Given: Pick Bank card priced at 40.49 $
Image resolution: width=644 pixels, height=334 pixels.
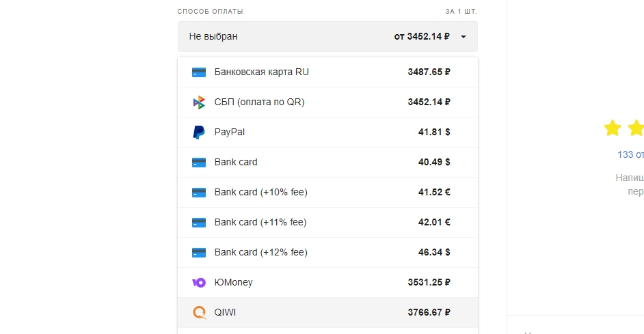Looking at the screenshot, I should point(434,163).
